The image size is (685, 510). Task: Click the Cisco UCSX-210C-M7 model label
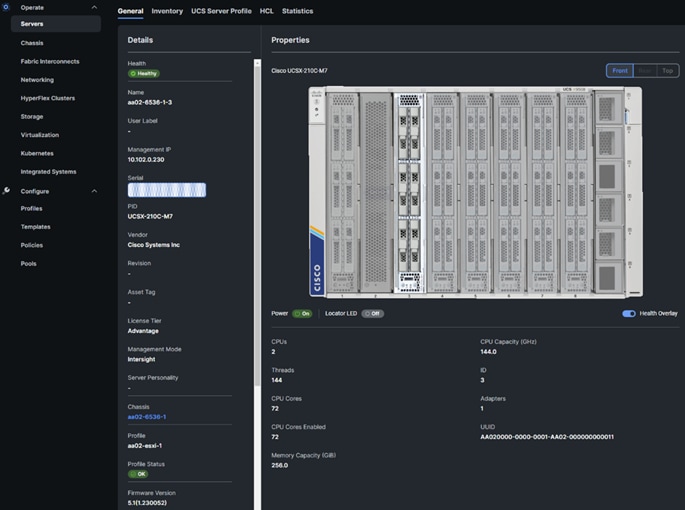click(299, 70)
